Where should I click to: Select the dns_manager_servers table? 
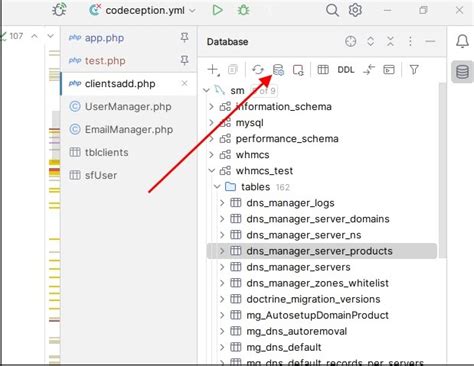[x=298, y=267]
